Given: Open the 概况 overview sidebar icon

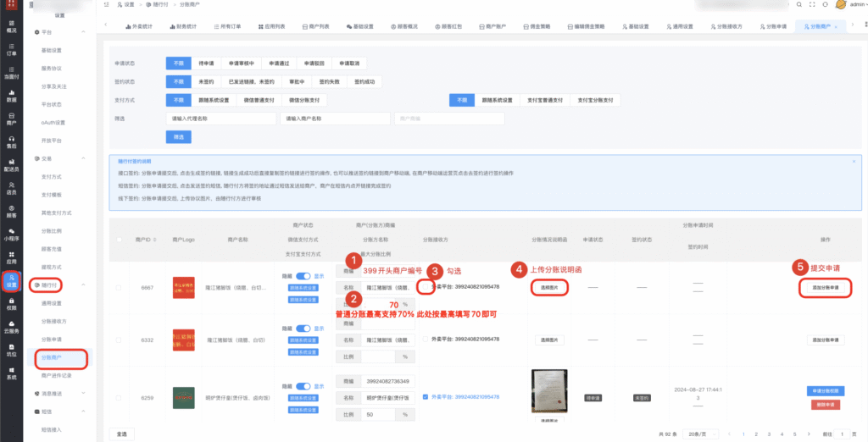Looking at the screenshot, I should tap(11, 26).
